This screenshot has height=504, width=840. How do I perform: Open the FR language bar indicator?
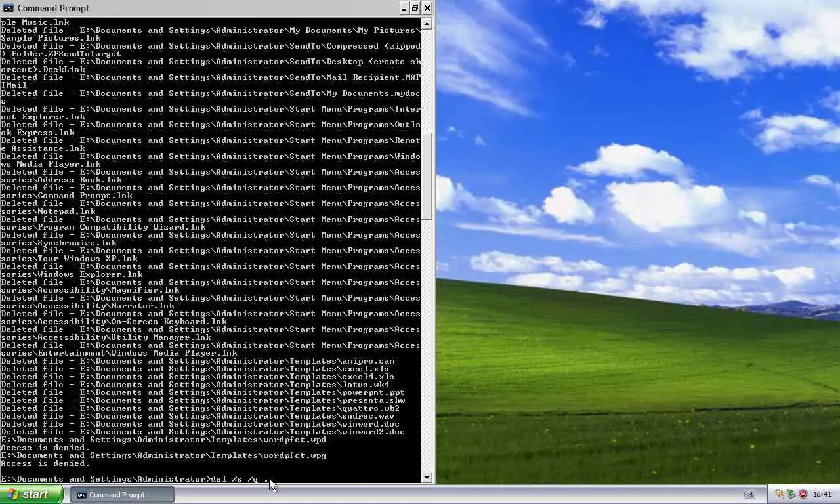[x=748, y=495]
